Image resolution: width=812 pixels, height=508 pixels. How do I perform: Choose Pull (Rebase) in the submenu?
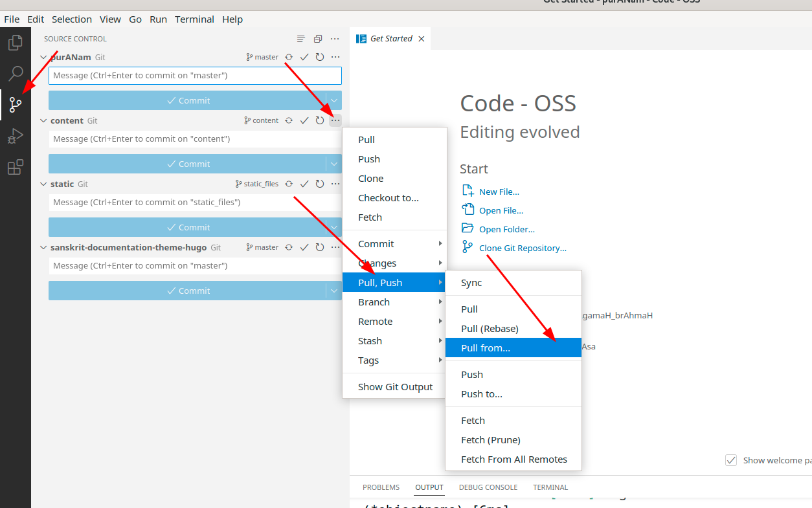513,329
